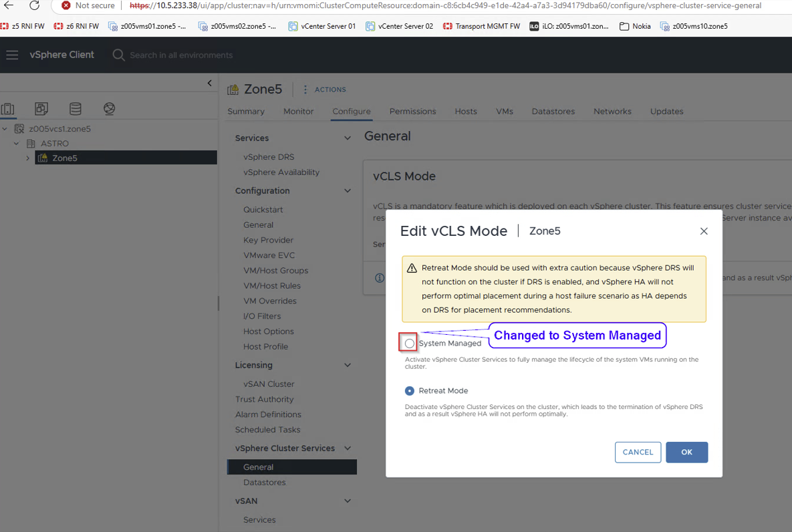The width and height of the screenshot is (792, 532).
Task: Open Storage inventory view icon
Action: (x=76, y=109)
